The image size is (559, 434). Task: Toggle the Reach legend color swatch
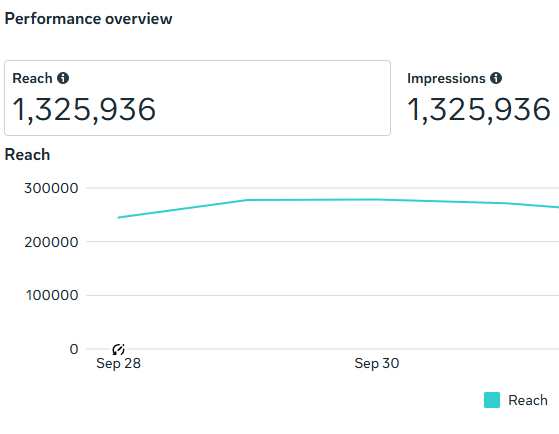pos(492,400)
